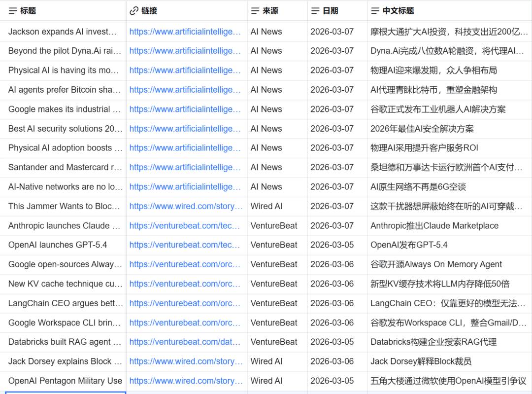The height and width of the screenshot is (394, 532).
Task: Open the link for Santander and Mastercard row
Action: click(185, 168)
